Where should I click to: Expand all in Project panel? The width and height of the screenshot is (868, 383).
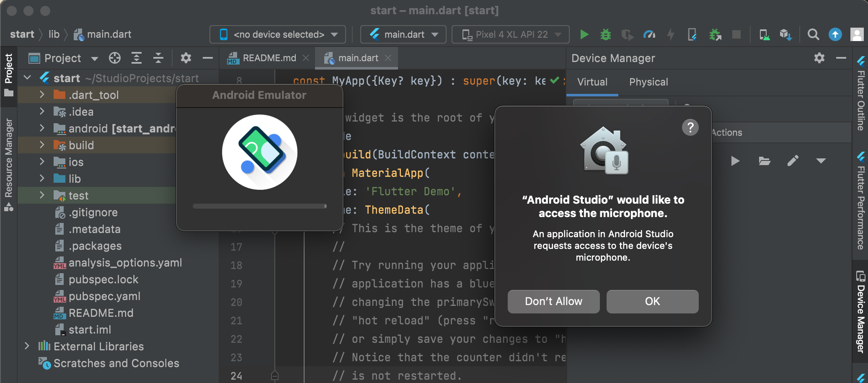(x=137, y=58)
